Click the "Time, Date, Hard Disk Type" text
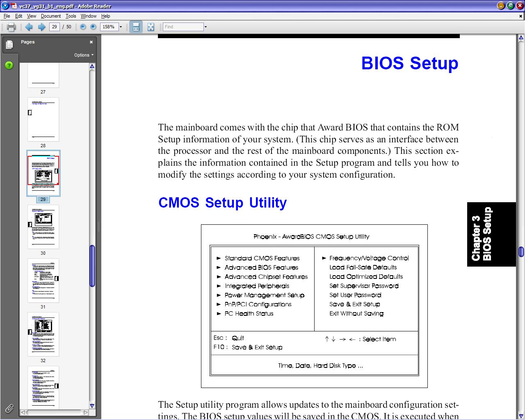This screenshot has height=420, width=525. click(320, 365)
